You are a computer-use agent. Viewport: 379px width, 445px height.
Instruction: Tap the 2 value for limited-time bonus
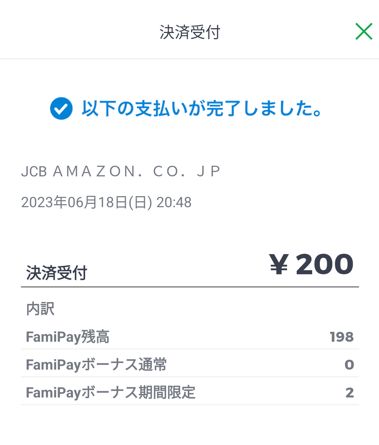[x=349, y=393]
